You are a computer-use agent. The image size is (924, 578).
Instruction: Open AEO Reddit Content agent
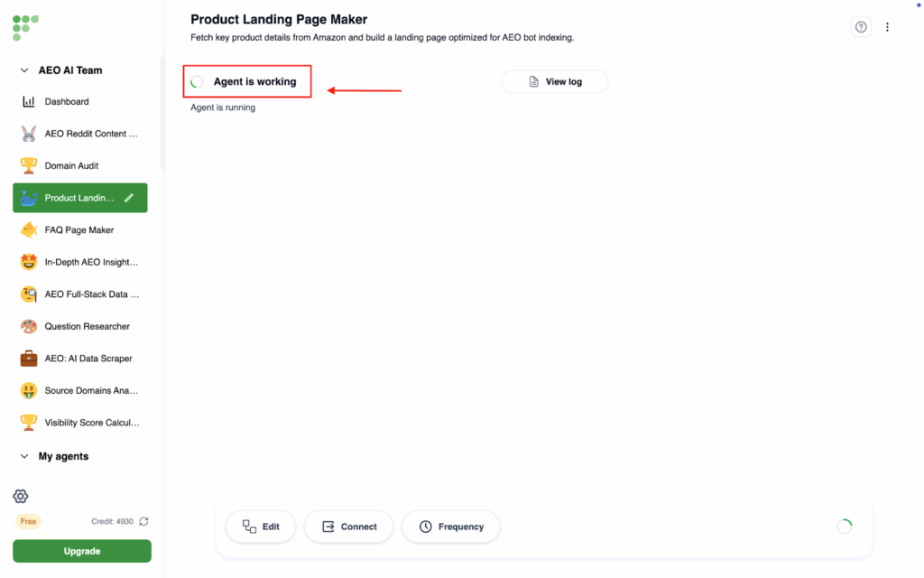click(x=91, y=134)
